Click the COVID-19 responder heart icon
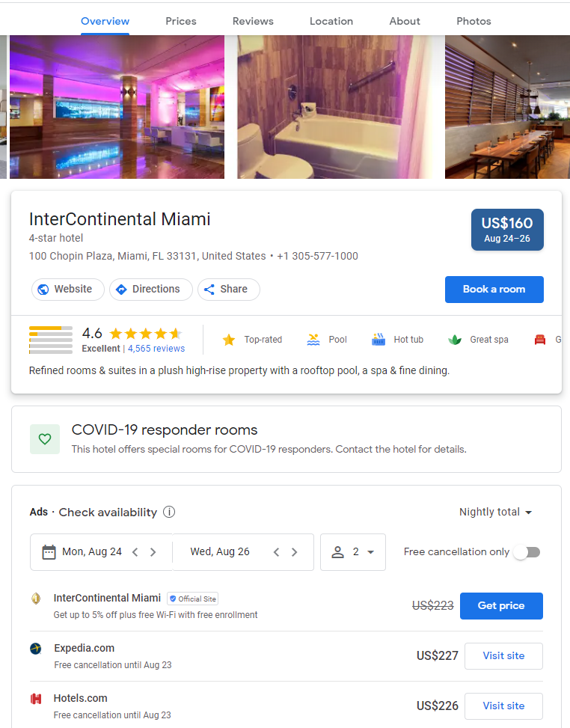570x728 pixels. click(45, 439)
